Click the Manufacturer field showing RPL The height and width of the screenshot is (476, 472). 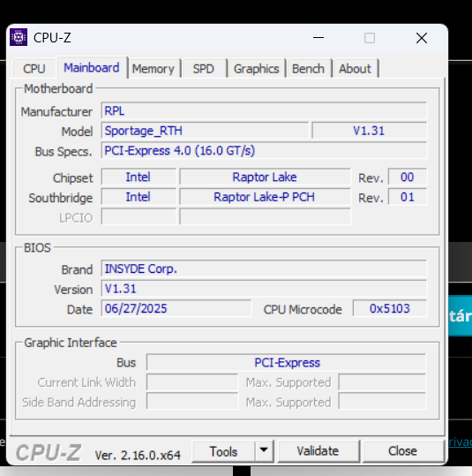[264, 110]
